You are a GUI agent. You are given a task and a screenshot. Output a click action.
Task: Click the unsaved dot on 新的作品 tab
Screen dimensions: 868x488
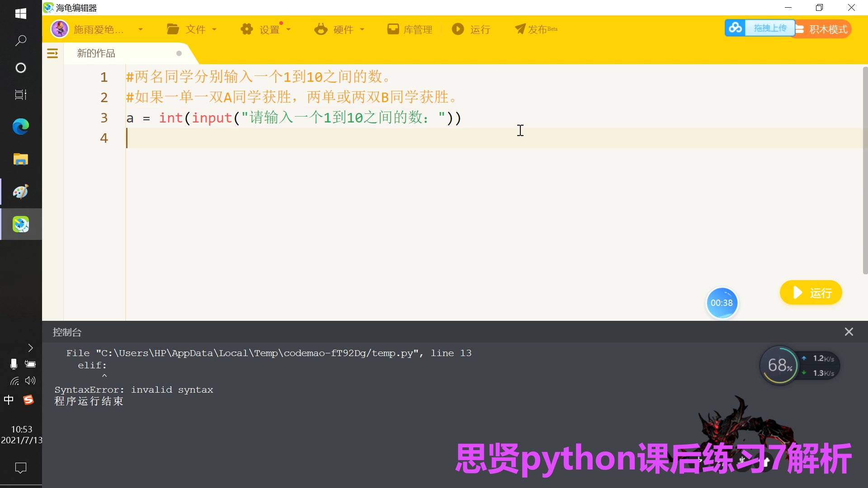(179, 53)
